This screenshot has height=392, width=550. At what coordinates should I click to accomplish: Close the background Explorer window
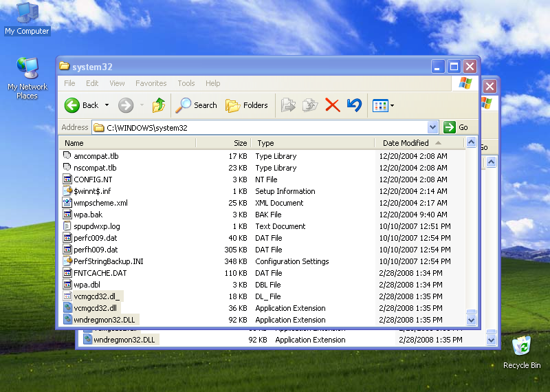[x=490, y=86]
